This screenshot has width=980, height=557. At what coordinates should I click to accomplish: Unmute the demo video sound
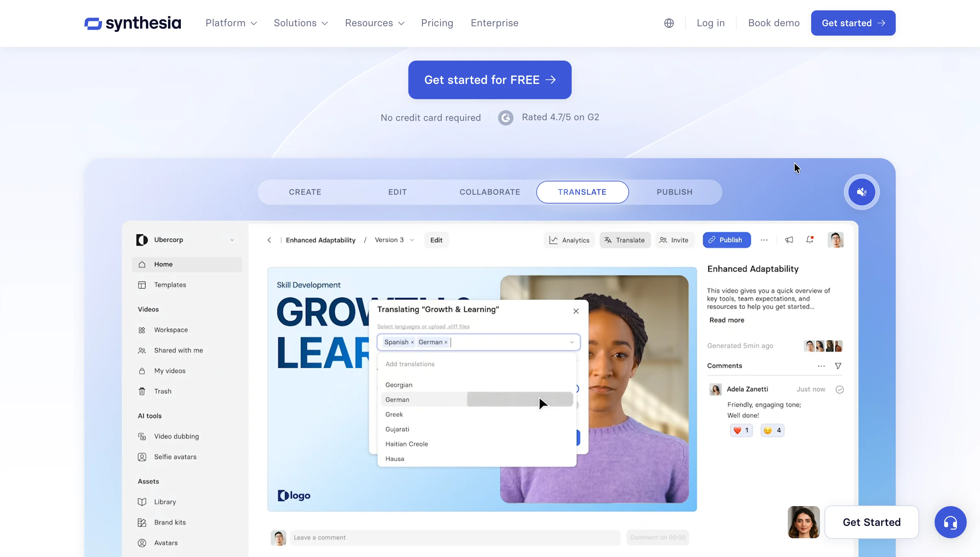coord(861,192)
